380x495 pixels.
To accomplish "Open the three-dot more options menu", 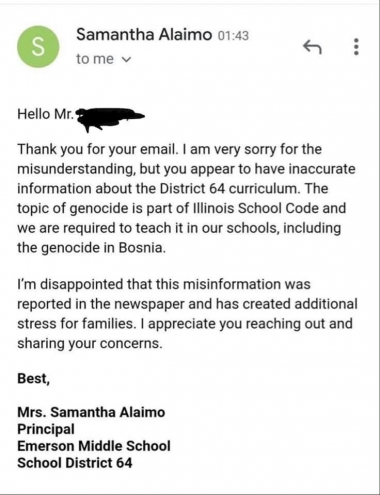I will pyautogui.click(x=356, y=47).
